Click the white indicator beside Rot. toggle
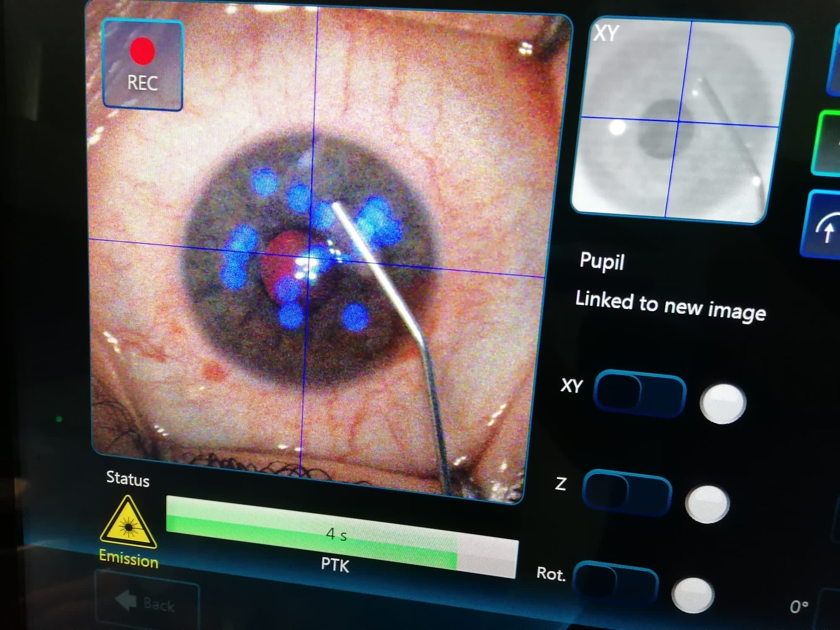 pos(693,595)
